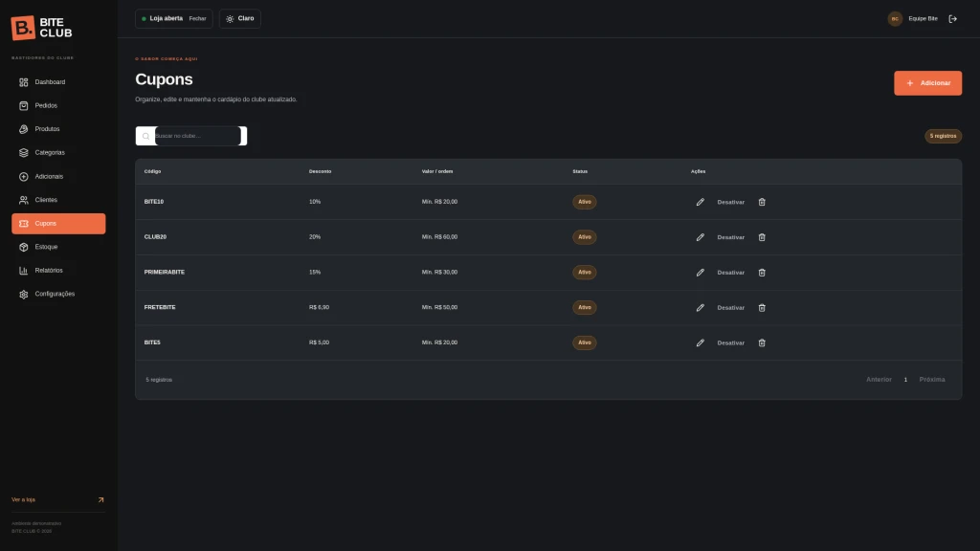Open the Categorias section
Screen dimensions: 980x551
pyautogui.click(x=58, y=153)
